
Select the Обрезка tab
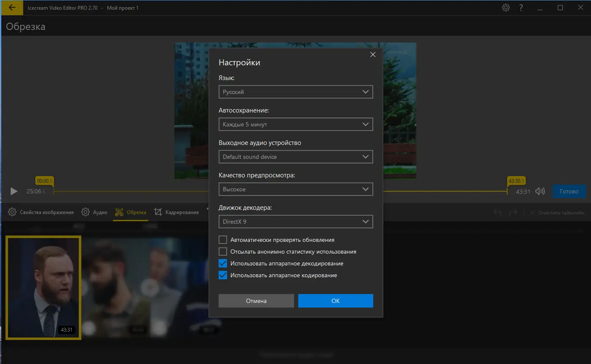131,212
